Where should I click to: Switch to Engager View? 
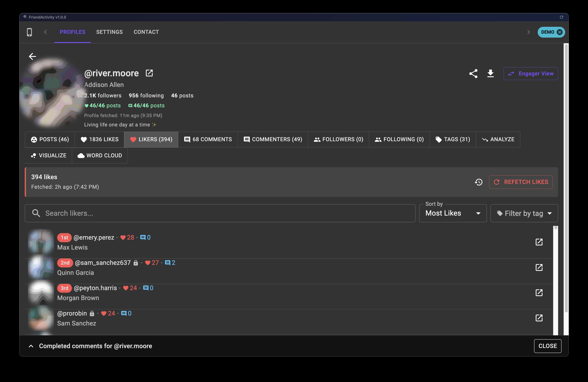point(530,73)
